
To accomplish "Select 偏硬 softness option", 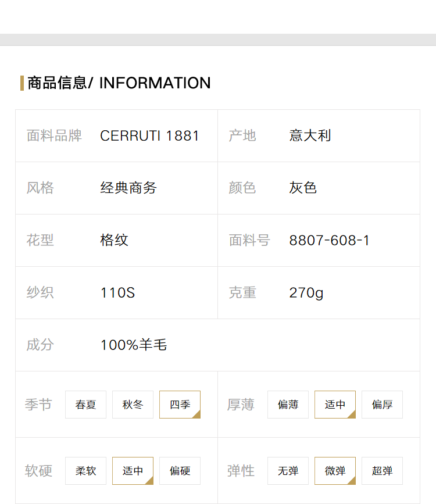I will (180, 470).
